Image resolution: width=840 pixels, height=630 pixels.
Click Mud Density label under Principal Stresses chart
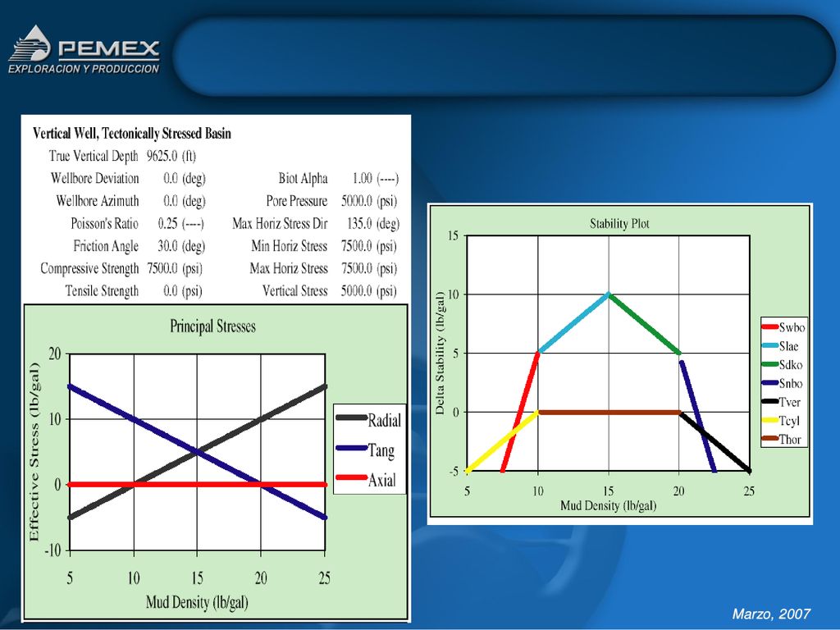coord(197,603)
